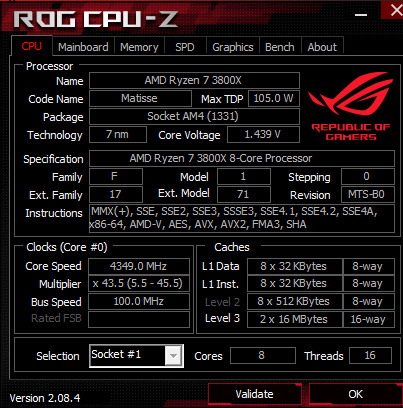Open the Socket #1 selection dropdown arrow
The width and height of the screenshot is (403, 408).
point(173,356)
